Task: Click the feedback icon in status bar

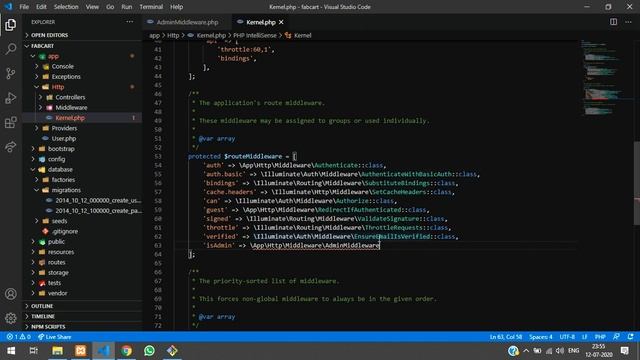Action: (x=616, y=337)
